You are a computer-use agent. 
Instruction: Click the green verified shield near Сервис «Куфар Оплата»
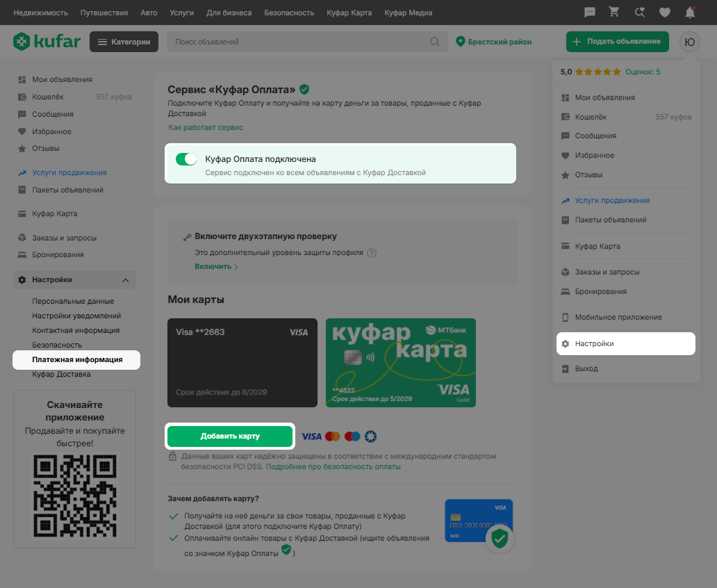pos(304,89)
